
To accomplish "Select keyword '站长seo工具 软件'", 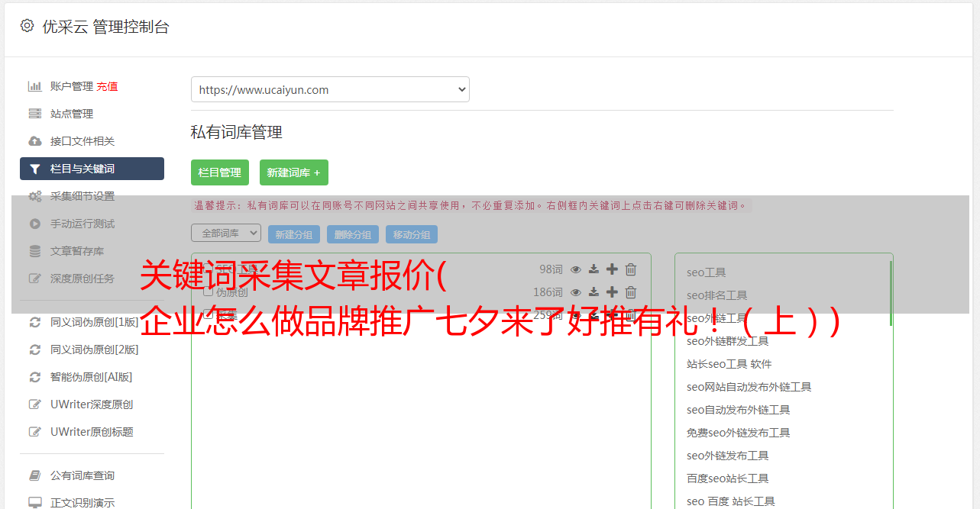I will point(729,364).
